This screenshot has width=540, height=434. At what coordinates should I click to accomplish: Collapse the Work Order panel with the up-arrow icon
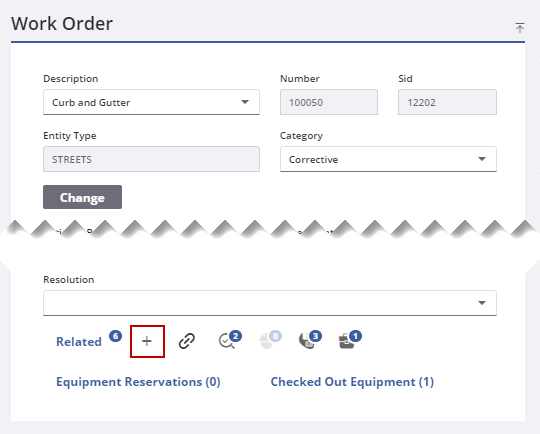click(520, 28)
